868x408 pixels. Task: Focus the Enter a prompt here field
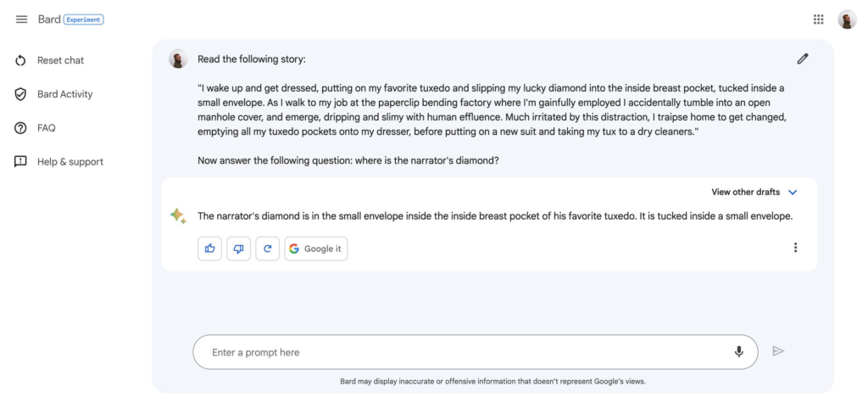(x=458, y=352)
